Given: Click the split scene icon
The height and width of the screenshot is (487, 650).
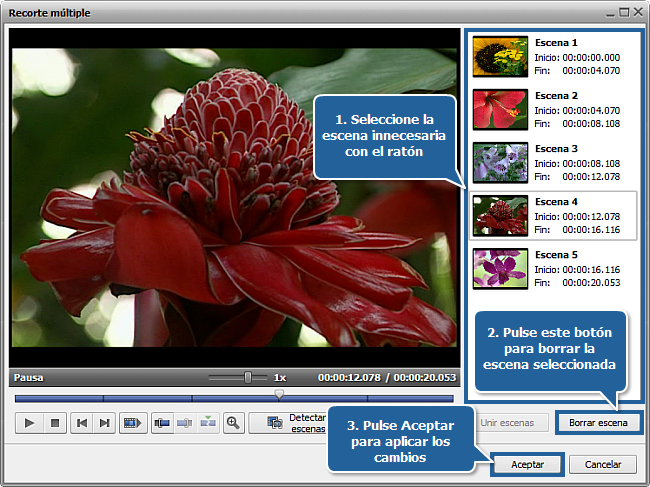Looking at the screenshot, I should 162,423.
